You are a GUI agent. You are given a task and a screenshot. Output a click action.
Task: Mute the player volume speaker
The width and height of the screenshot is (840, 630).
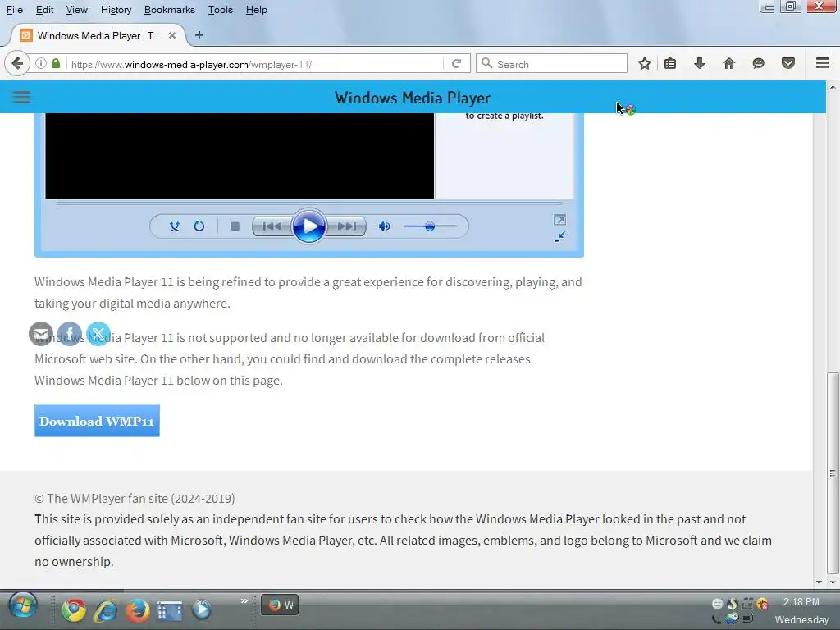(x=384, y=226)
